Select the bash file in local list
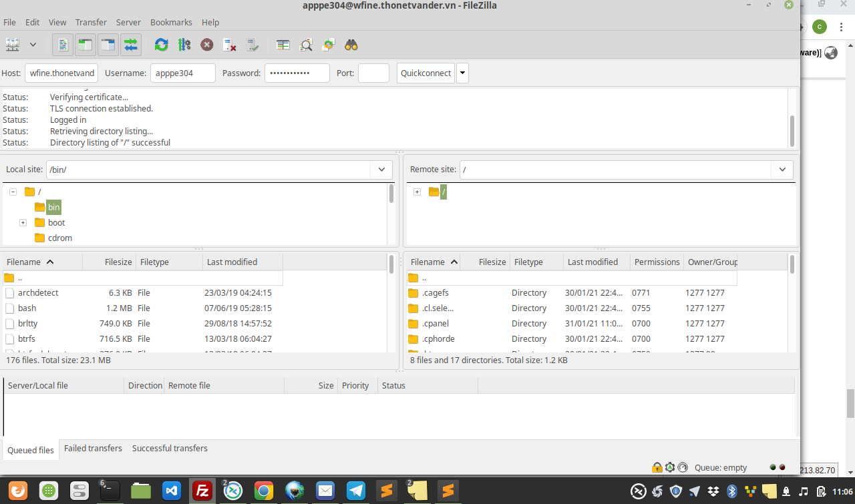Screen dimensions: 855x504 pos(143,308)
